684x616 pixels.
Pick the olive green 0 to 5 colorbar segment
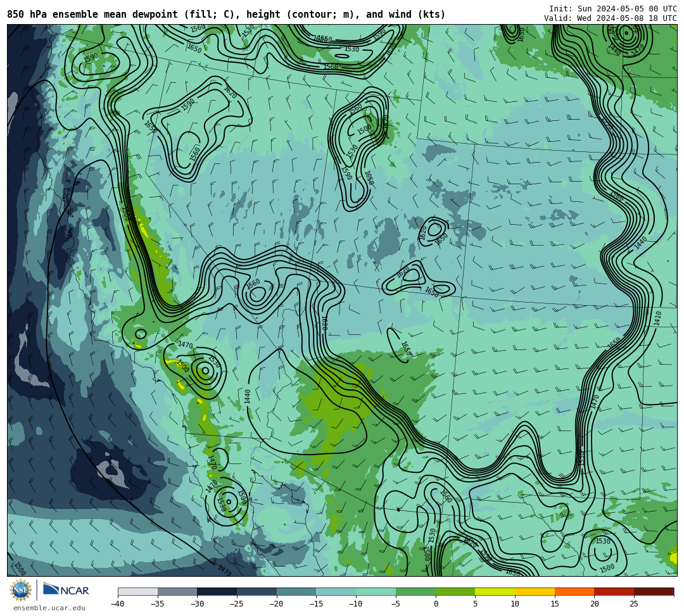455,591
